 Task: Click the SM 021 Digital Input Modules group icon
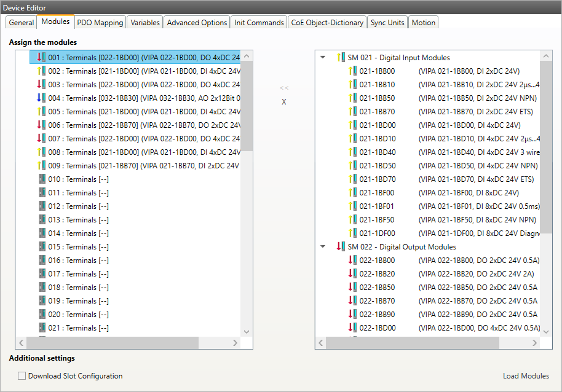[x=340, y=57]
